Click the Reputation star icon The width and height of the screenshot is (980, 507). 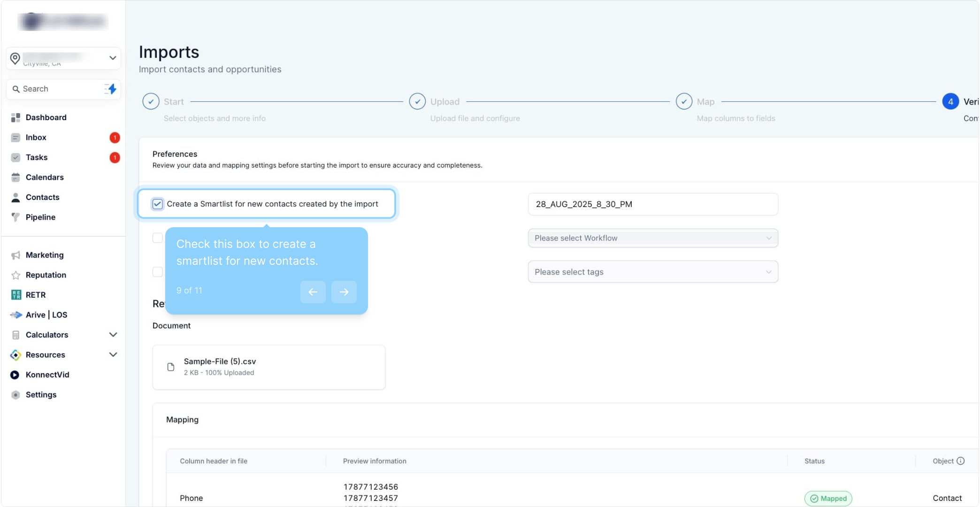(15, 275)
